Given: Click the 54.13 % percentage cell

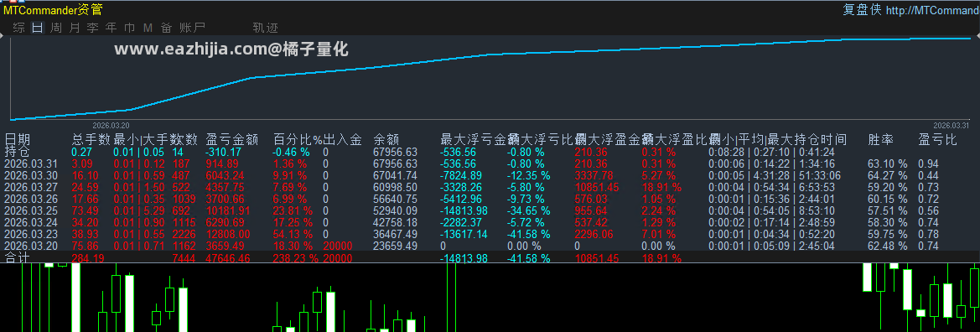Looking at the screenshot, I should coord(293,234).
